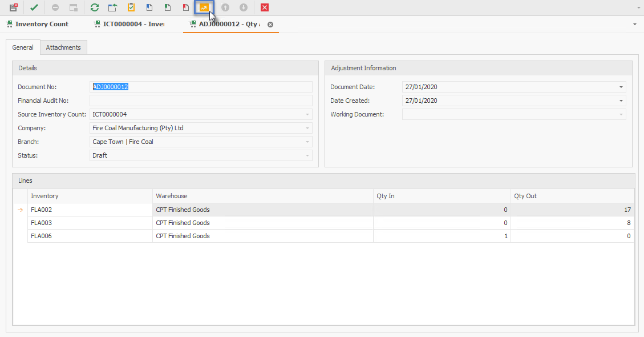The height and width of the screenshot is (337, 644).
Task: Open the Branch selection dropdown
Action: (306, 142)
